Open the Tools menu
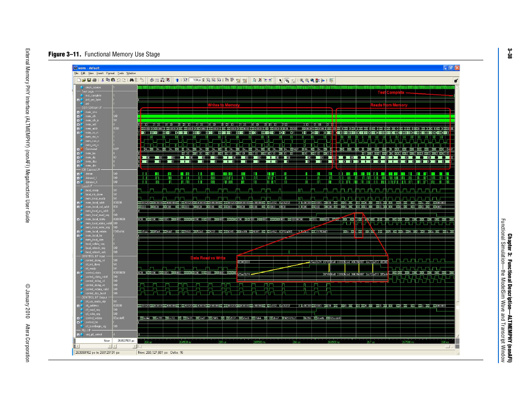 [121, 73]
